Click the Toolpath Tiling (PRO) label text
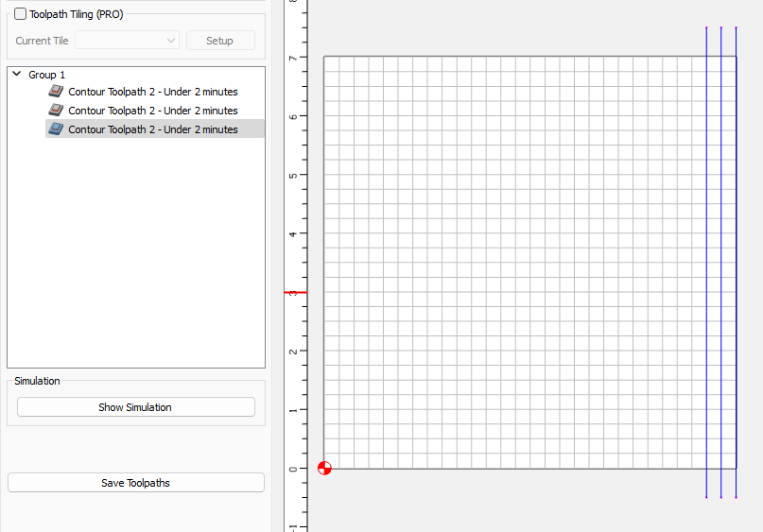Screen dimensions: 763x532 [x=76, y=14]
